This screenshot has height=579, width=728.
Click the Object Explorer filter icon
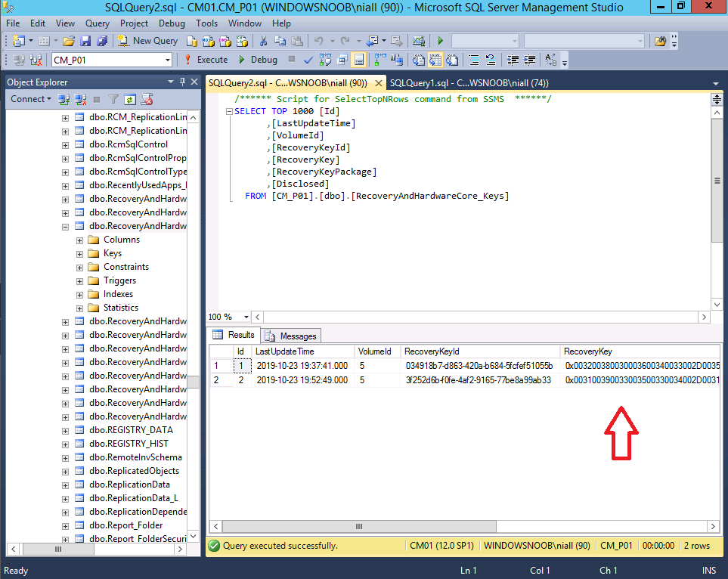pos(113,99)
